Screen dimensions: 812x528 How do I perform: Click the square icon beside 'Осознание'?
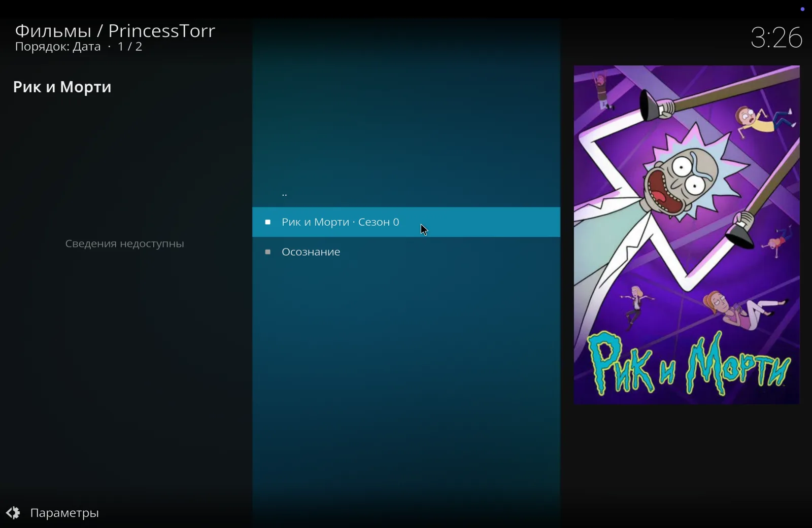click(x=268, y=252)
